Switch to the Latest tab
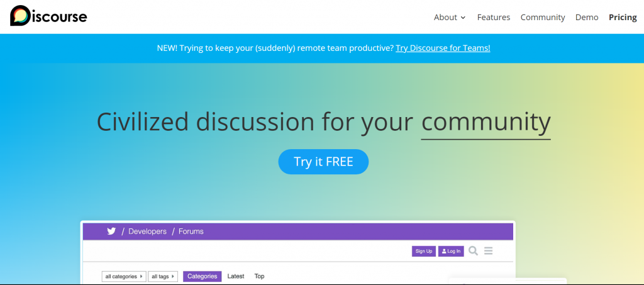Image resolution: width=644 pixels, height=285 pixels. coord(236,276)
